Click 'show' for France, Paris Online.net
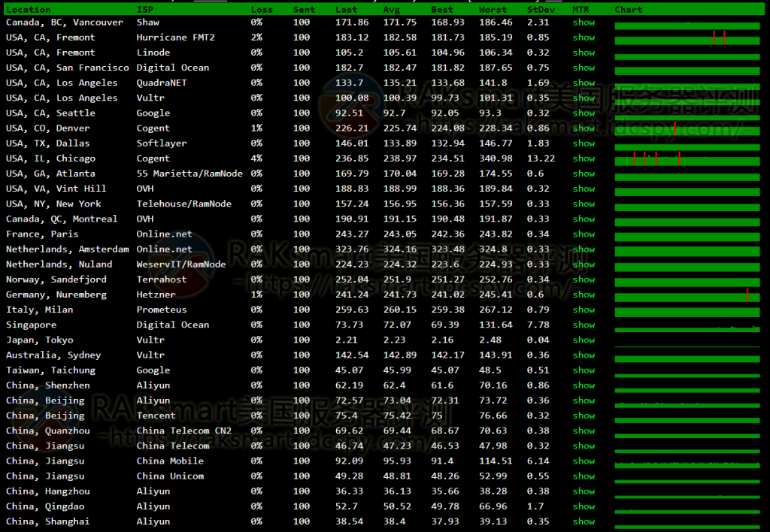 click(x=584, y=234)
